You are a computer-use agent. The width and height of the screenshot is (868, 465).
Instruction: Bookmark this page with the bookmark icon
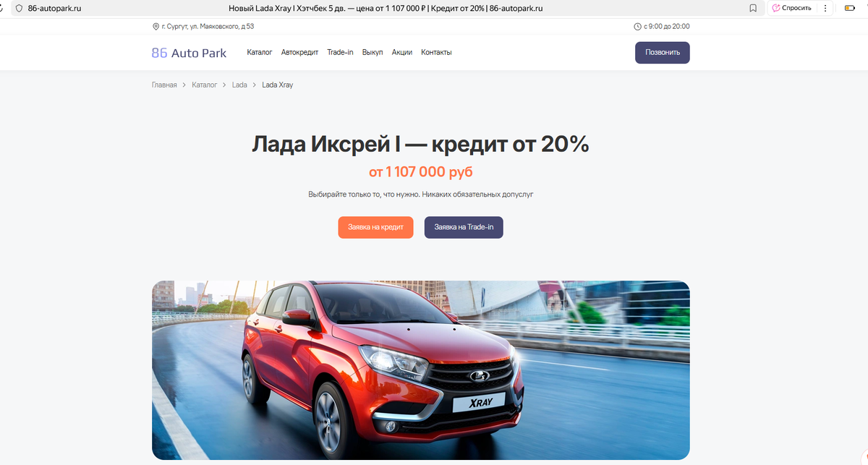(753, 8)
